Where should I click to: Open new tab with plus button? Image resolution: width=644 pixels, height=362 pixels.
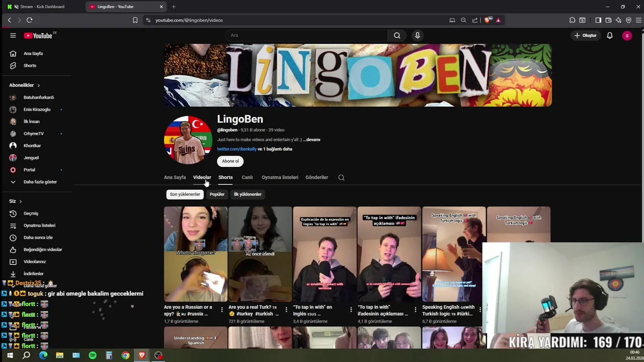click(174, 7)
